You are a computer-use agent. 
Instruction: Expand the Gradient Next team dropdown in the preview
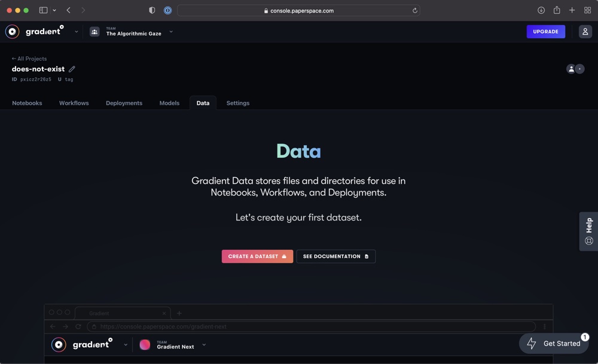click(x=203, y=345)
